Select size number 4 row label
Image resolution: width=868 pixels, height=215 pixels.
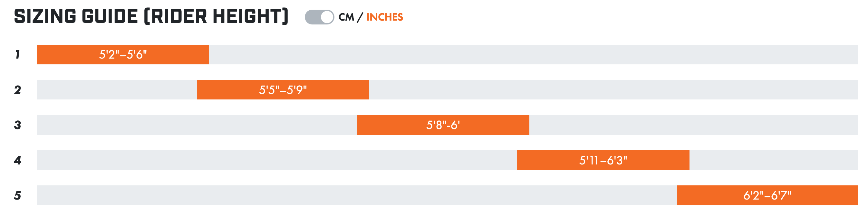point(17,161)
